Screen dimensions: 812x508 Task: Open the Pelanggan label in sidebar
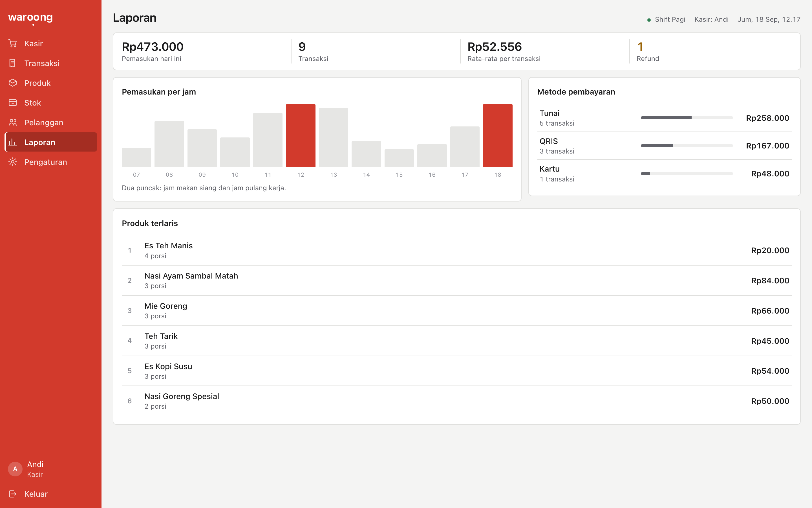coord(44,123)
